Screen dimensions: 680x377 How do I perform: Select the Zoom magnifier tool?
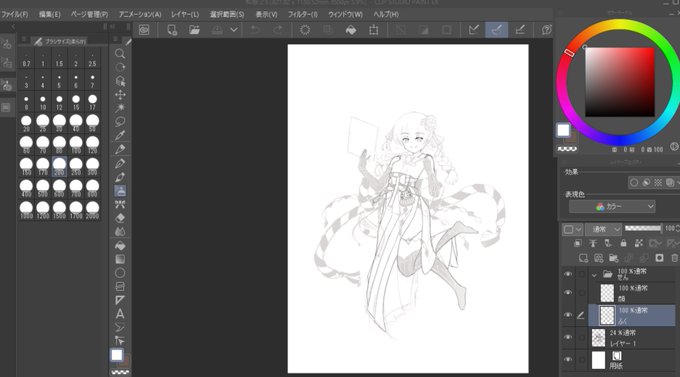tap(120, 54)
